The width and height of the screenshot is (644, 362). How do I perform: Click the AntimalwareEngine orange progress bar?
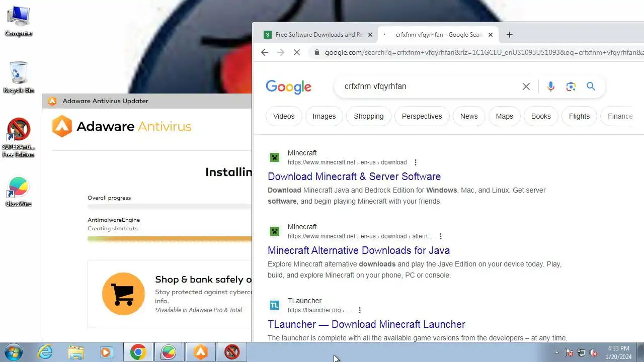point(170,239)
